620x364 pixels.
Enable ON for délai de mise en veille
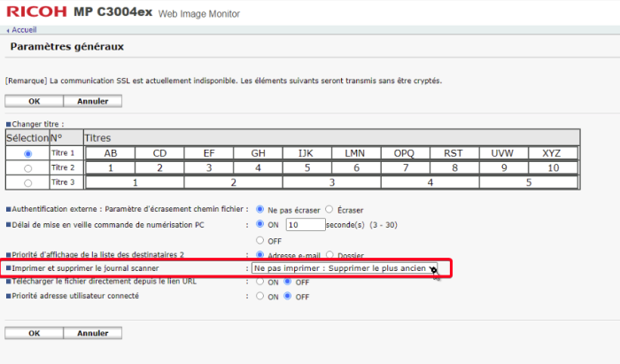[260, 225]
